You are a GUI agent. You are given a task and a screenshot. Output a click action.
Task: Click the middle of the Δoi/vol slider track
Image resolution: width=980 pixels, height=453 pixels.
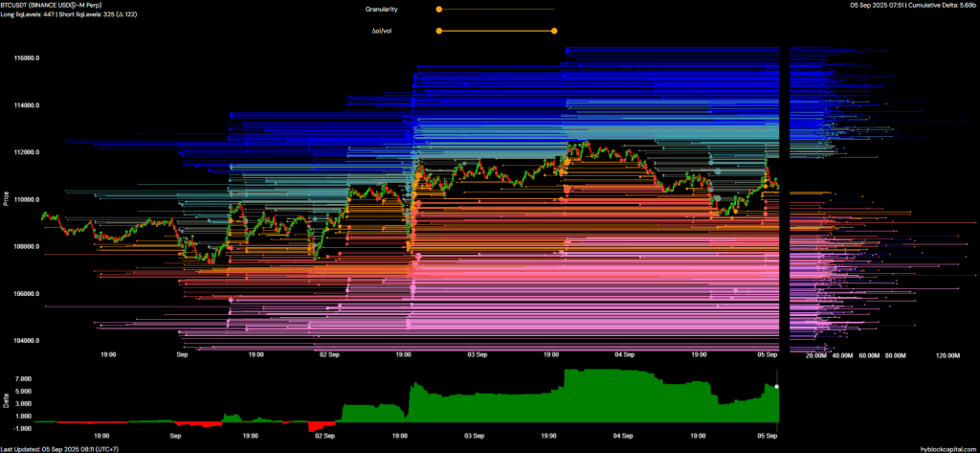point(497,31)
